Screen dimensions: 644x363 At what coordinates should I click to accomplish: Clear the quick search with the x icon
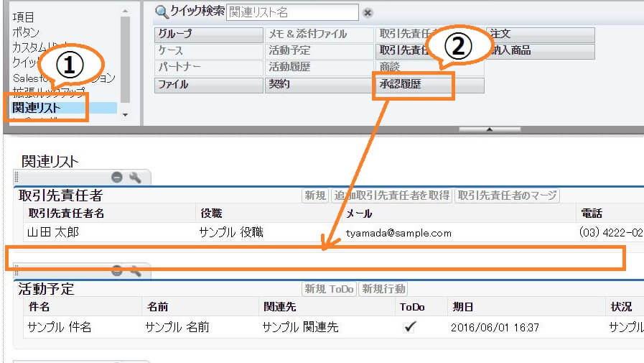[x=368, y=13]
